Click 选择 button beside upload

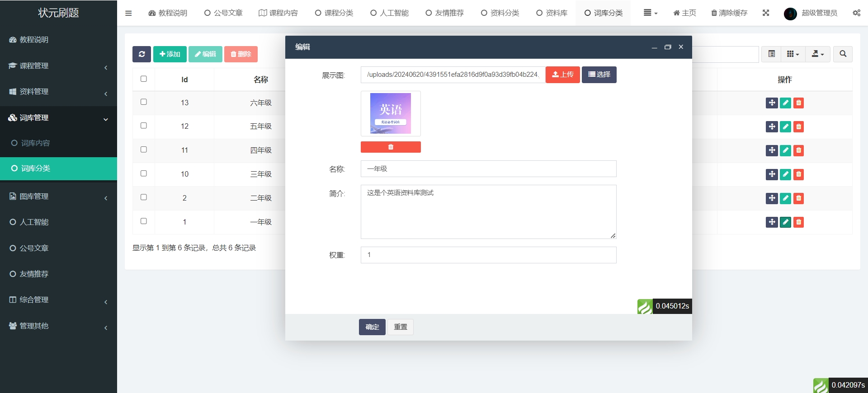(x=599, y=75)
